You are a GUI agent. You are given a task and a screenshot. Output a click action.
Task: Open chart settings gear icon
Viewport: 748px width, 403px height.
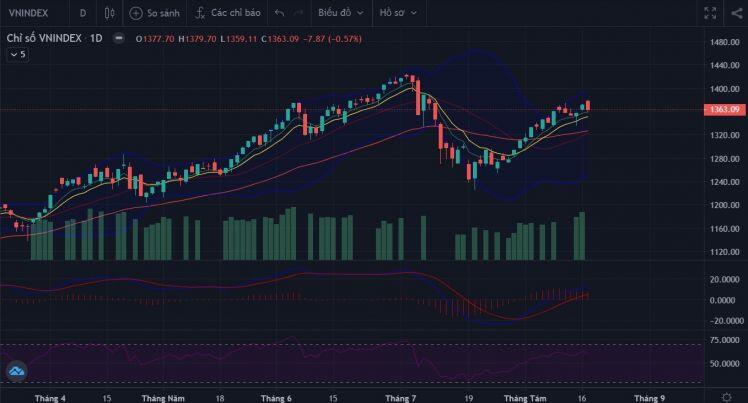pos(727,397)
